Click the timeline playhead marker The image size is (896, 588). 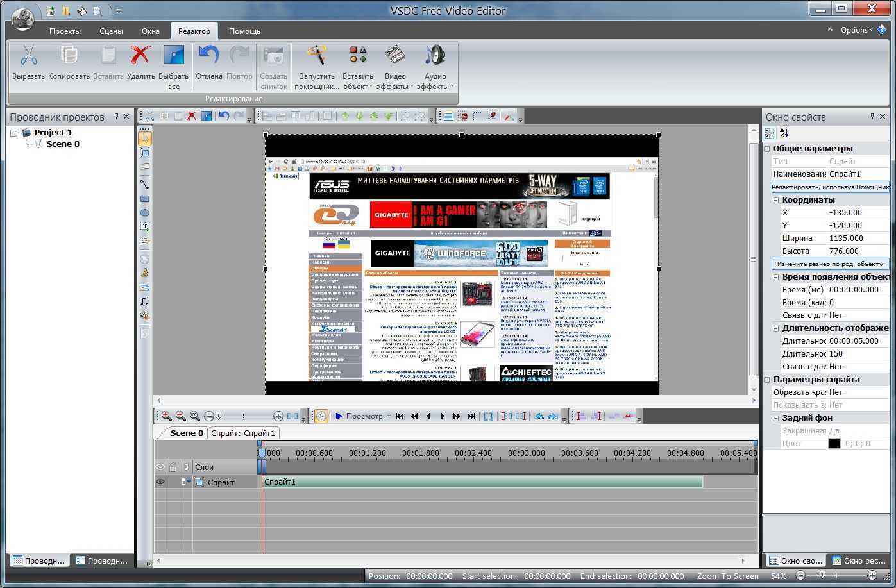click(x=262, y=453)
